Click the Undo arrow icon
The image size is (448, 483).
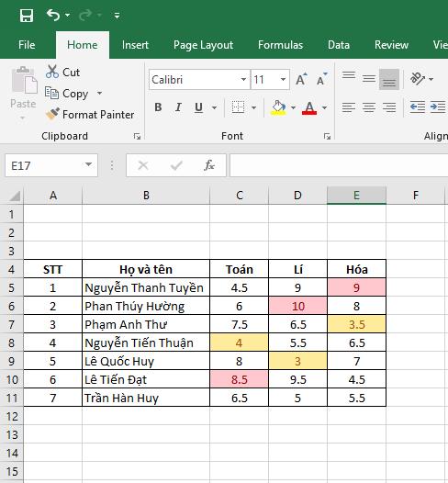[x=53, y=15]
